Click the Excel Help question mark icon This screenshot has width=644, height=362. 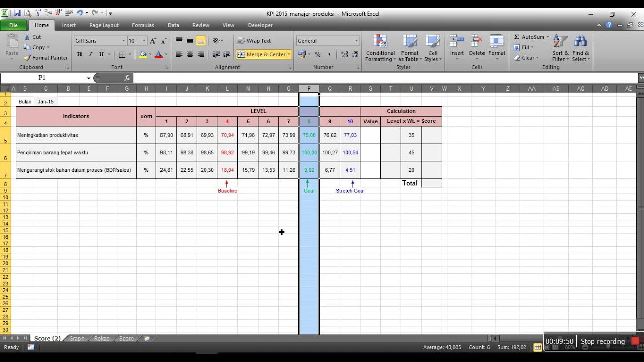click(x=609, y=25)
